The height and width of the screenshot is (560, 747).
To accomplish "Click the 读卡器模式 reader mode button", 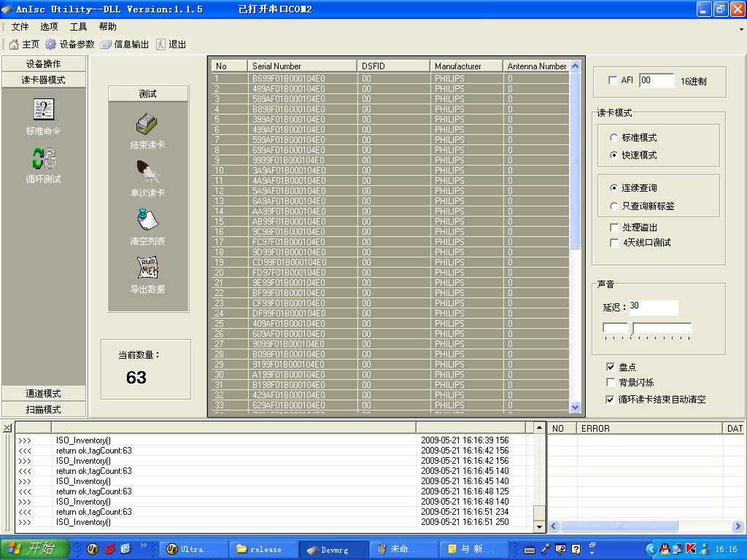I will (43, 79).
